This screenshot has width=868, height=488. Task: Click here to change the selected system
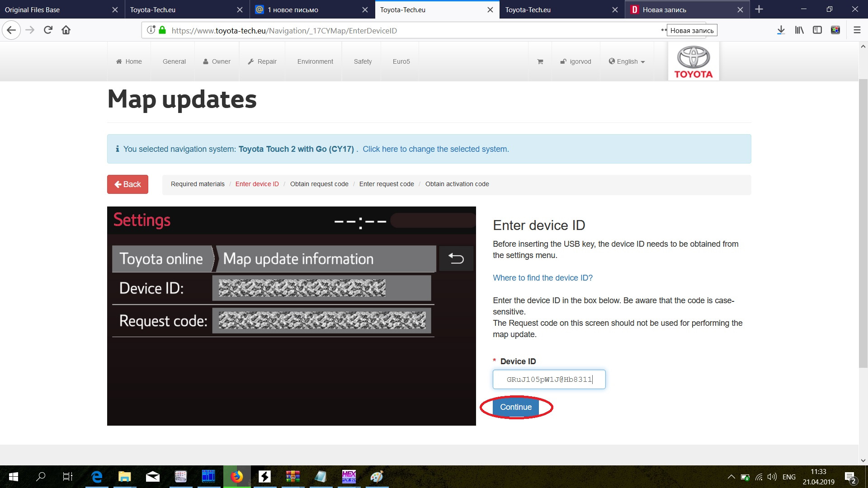point(435,149)
